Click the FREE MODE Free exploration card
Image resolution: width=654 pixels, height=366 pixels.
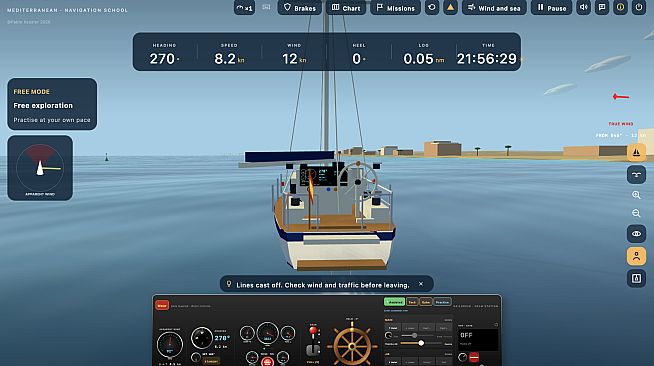pyautogui.click(x=52, y=104)
